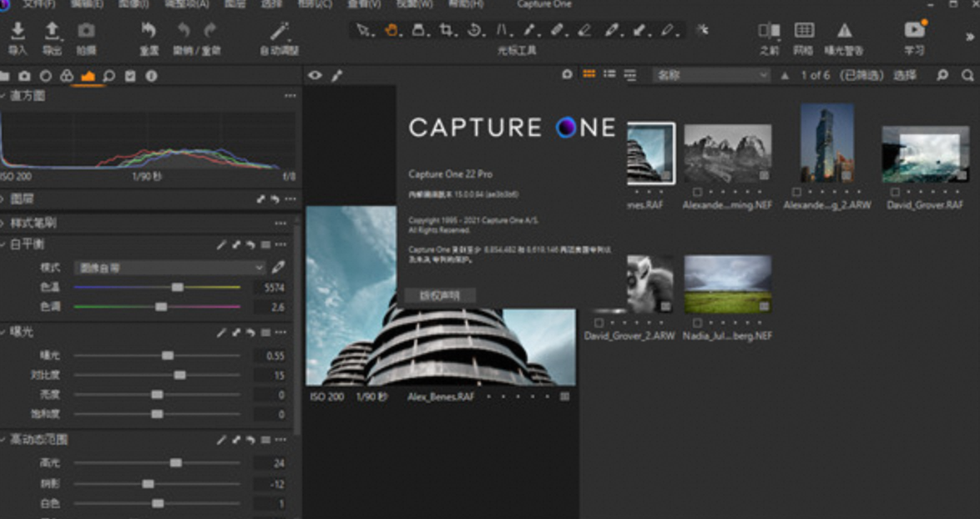Select the orange hand pan tool
This screenshot has width=980, height=519.
pos(391,30)
